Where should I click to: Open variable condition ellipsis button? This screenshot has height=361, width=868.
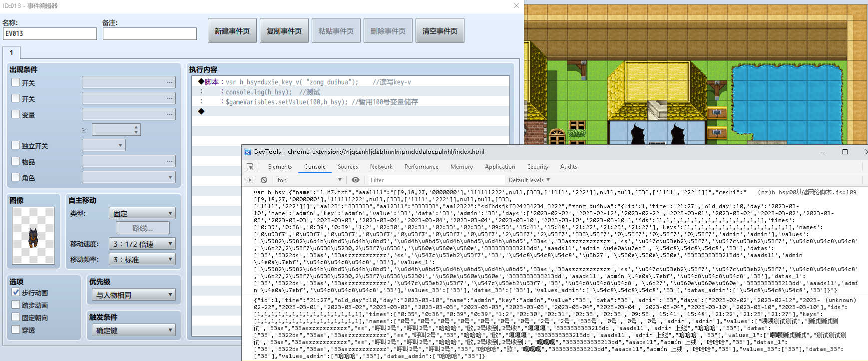(170, 114)
